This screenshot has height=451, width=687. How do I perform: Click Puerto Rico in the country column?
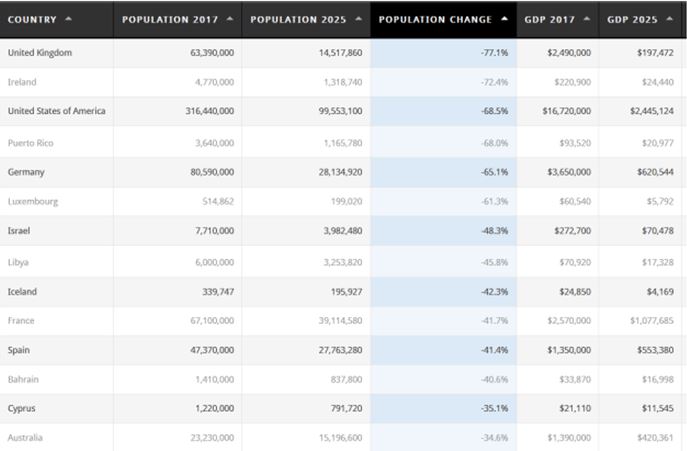coord(30,142)
